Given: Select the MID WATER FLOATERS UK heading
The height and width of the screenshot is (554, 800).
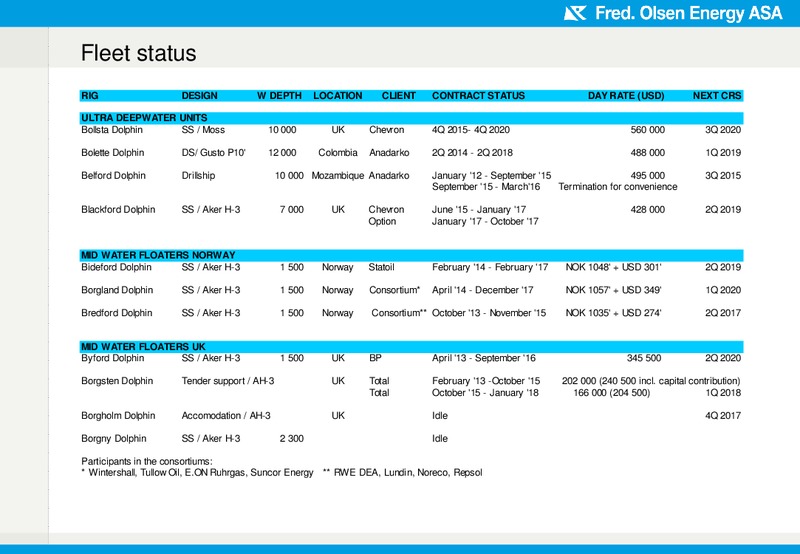Looking at the screenshot, I should click(x=143, y=346).
